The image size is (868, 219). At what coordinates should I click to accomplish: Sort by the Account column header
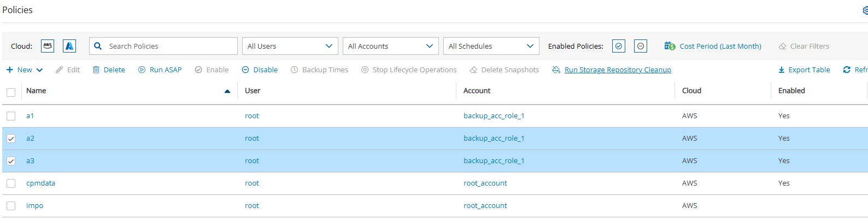click(477, 91)
